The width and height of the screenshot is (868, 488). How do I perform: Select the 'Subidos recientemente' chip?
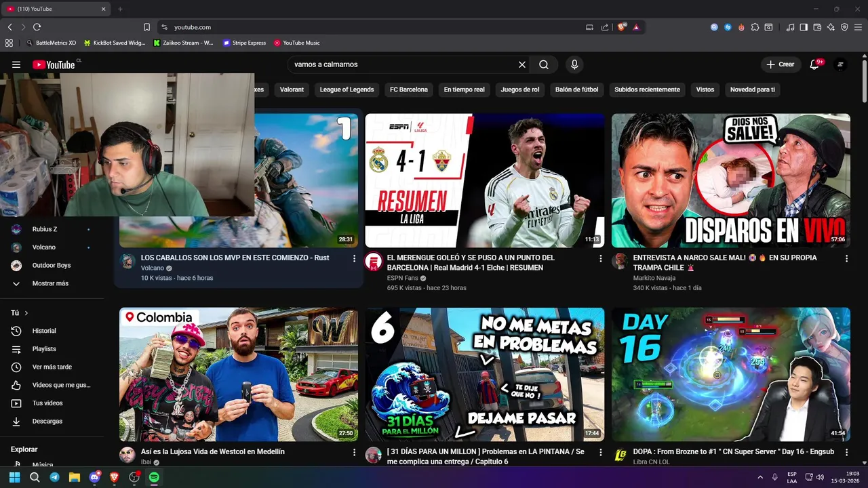[647, 89]
